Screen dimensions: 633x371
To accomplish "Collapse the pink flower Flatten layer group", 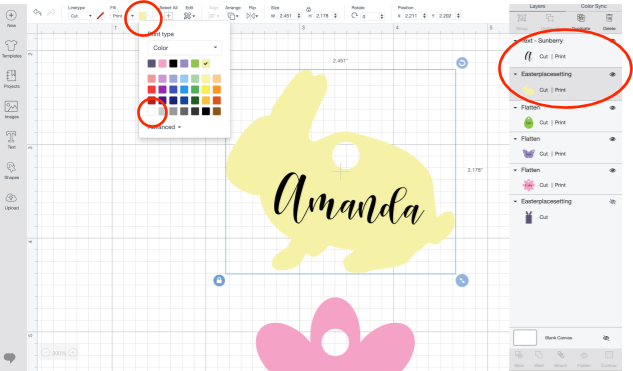I will 515,170.
